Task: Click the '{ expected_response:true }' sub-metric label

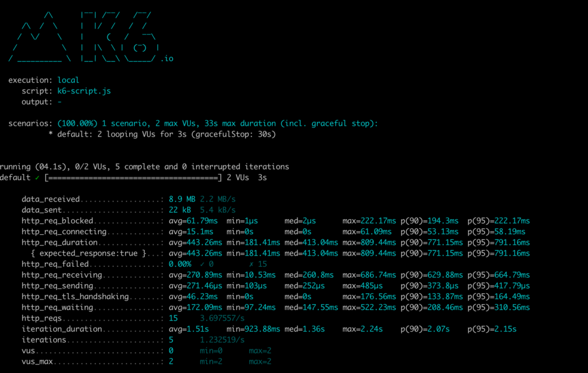Action: coord(88,254)
